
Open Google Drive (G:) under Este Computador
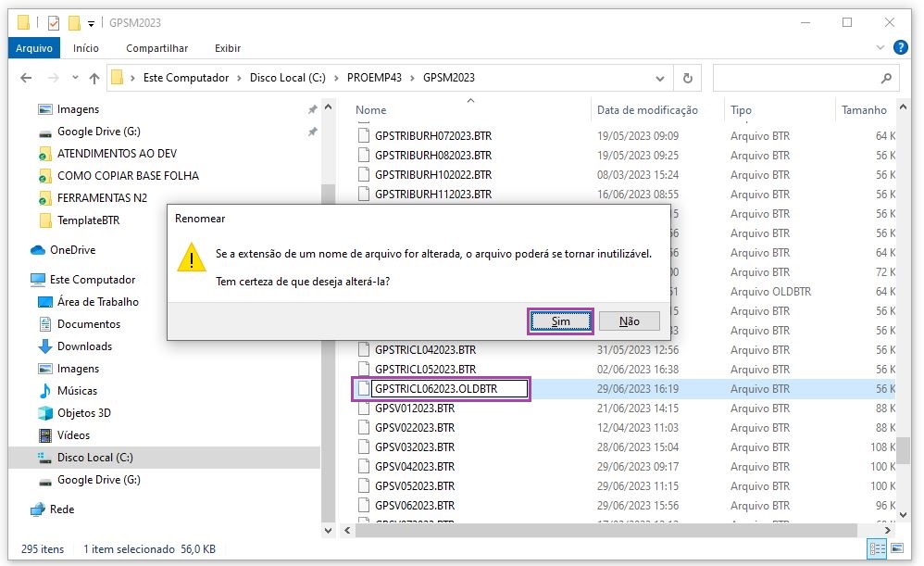[x=98, y=480]
